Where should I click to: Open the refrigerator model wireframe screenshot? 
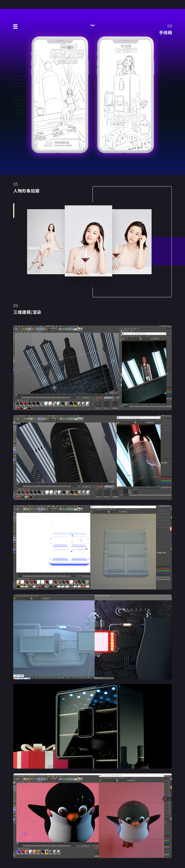[92, 547]
